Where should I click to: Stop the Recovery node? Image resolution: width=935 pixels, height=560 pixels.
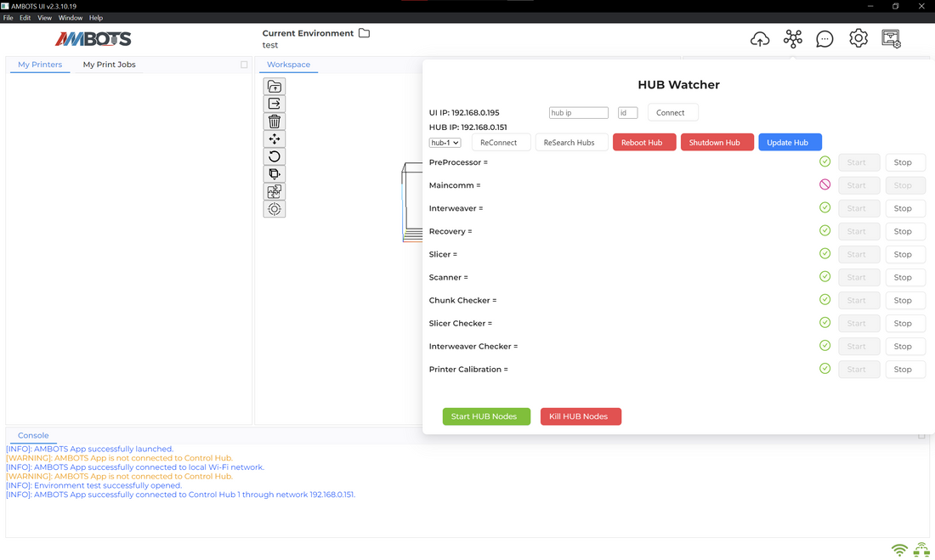904,231
